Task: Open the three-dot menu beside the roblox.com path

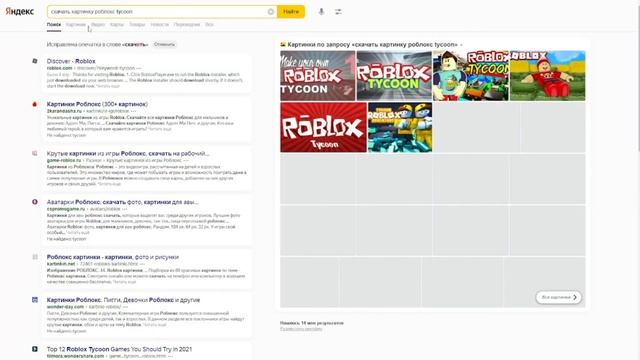Action: (x=139, y=68)
